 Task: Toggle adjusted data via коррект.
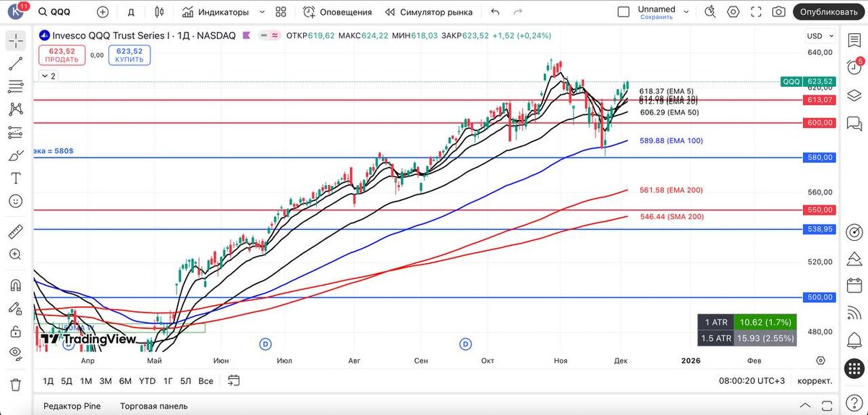(x=814, y=380)
